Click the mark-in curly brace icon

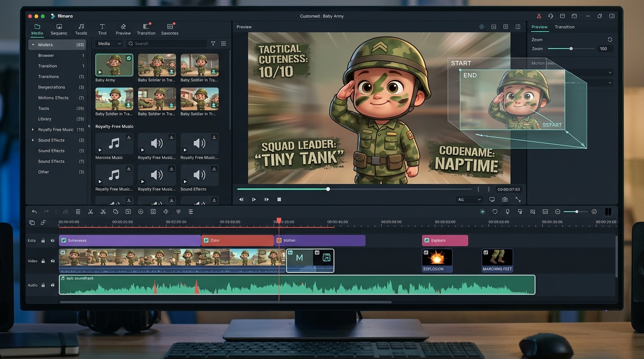tap(478, 189)
